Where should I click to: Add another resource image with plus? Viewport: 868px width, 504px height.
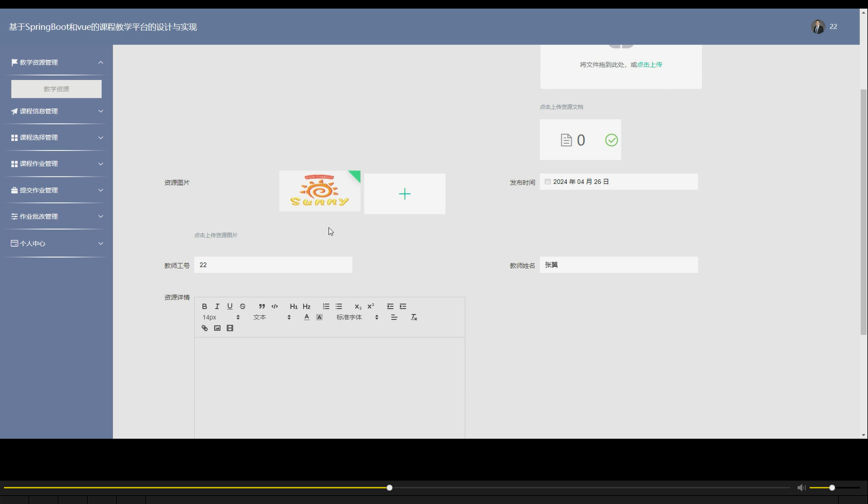(x=405, y=194)
